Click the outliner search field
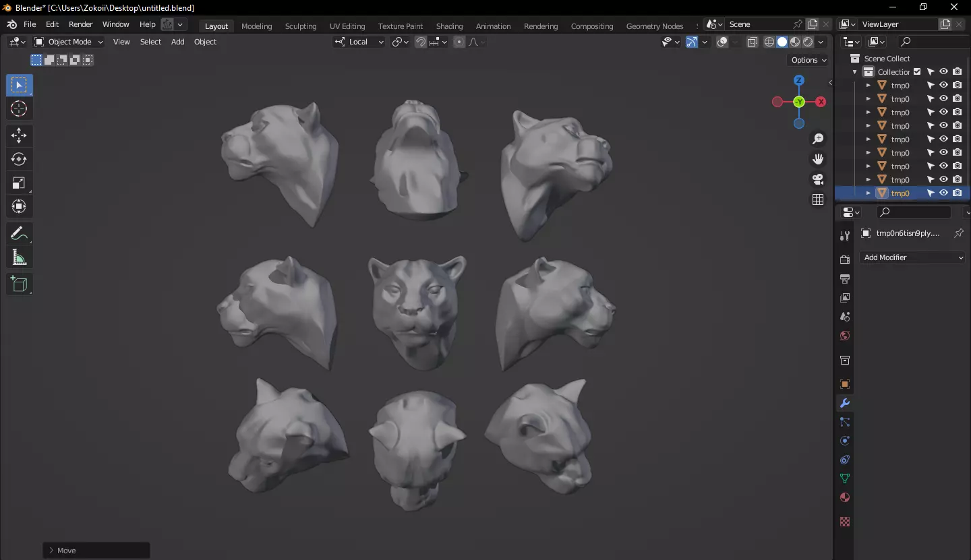Viewport: 971px width, 560px height. coord(934,42)
